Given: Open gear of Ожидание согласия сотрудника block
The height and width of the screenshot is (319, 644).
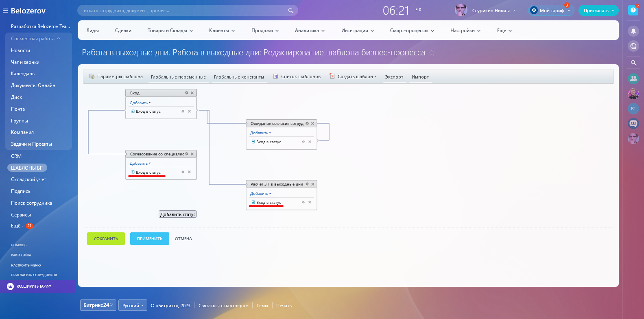Looking at the screenshot, I should (307, 123).
